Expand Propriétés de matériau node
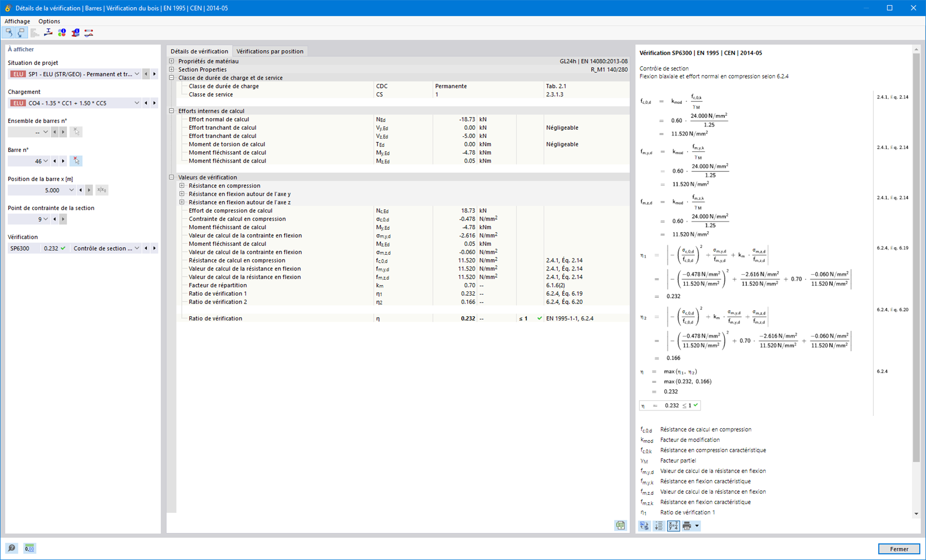 point(171,61)
